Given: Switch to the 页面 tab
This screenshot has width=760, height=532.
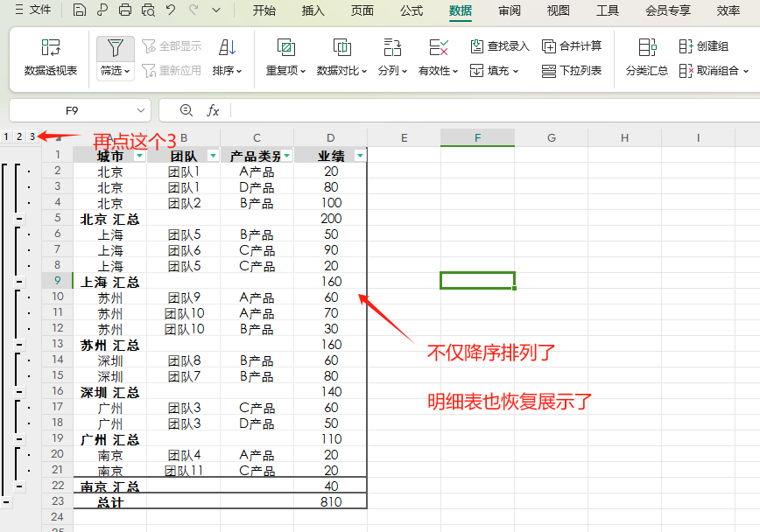Looking at the screenshot, I should [362, 10].
